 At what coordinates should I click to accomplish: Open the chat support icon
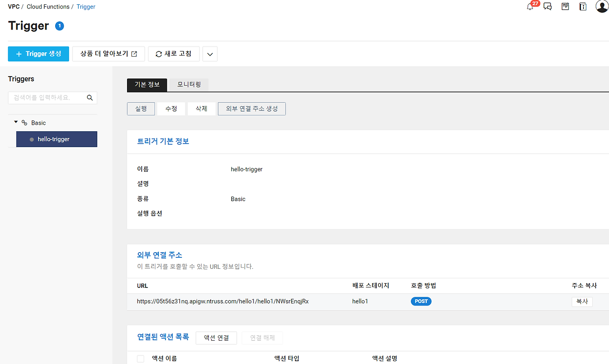point(548,7)
